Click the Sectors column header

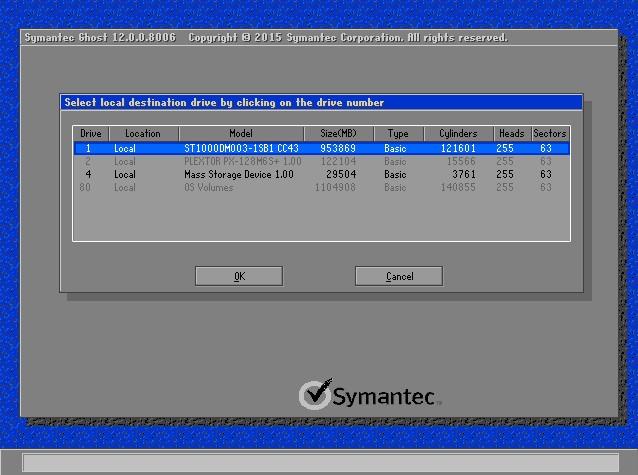pyautogui.click(x=550, y=134)
